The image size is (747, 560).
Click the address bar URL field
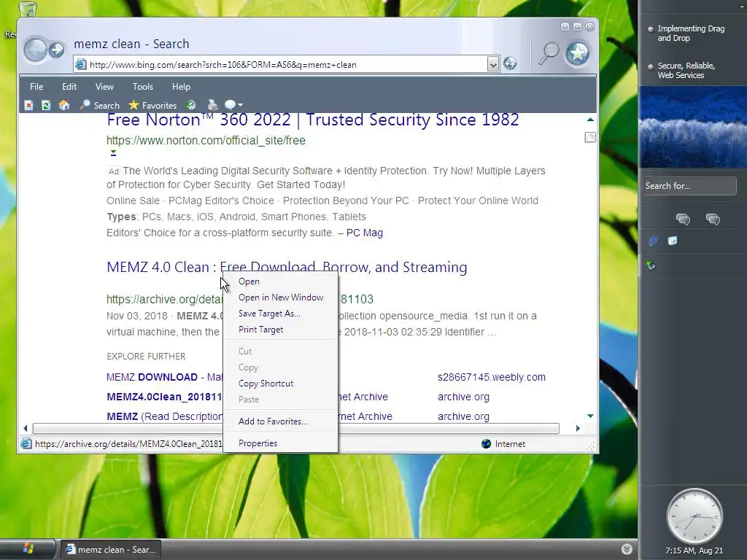[287, 65]
